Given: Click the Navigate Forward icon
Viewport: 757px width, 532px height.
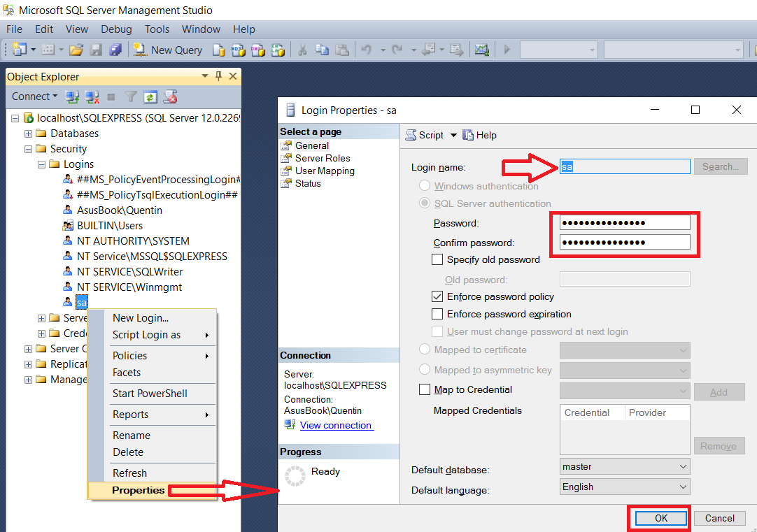Looking at the screenshot, I should point(456,49).
